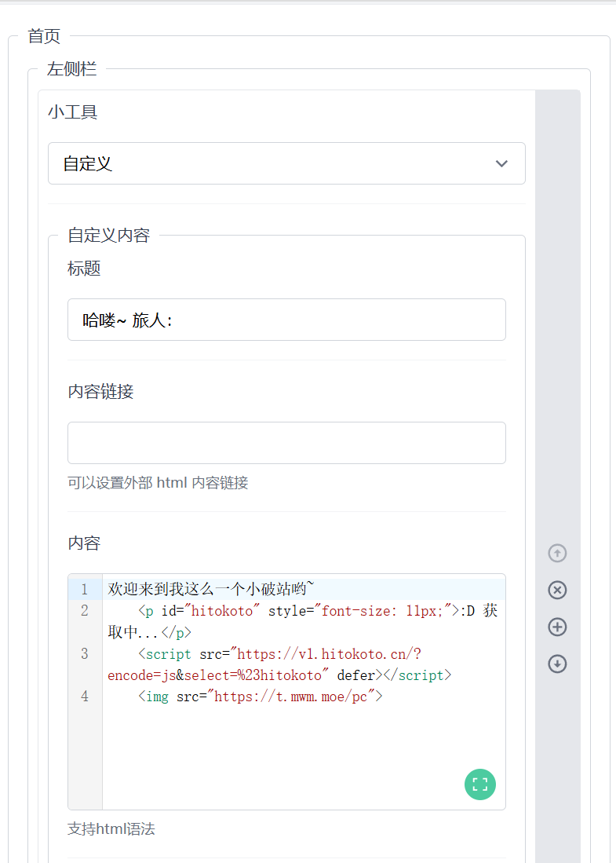The height and width of the screenshot is (863, 616).
Task: Click the dropdown chevron arrow
Action: click(501, 163)
